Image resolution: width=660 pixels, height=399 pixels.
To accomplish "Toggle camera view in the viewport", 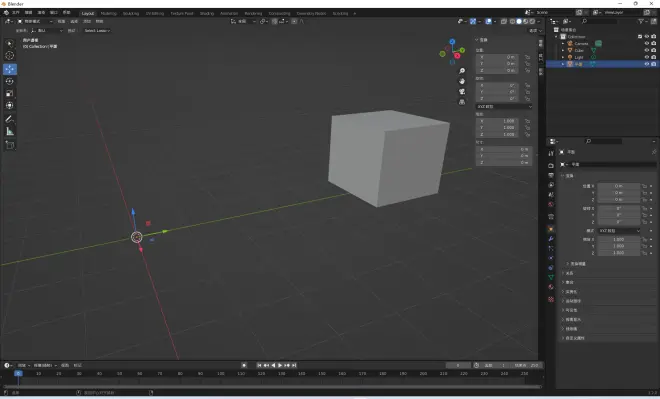I will pyautogui.click(x=462, y=92).
